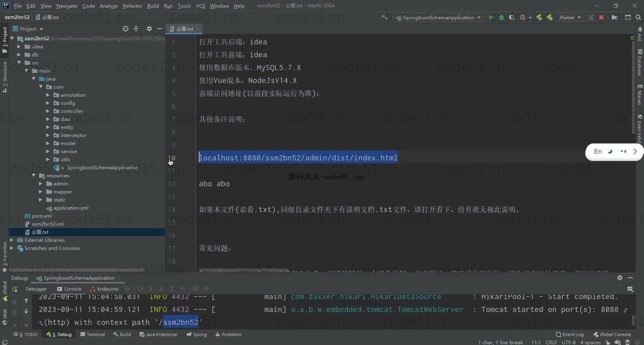The width and height of the screenshot is (644, 345).
Task: Stop the running application (red square)
Action: (x=601, y=17)
